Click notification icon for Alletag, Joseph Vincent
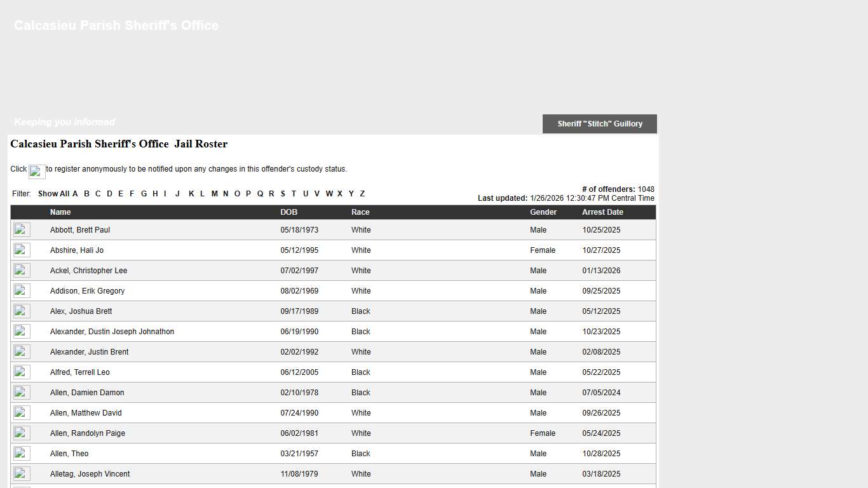868x488 pixels. click(x=22, y=474)
